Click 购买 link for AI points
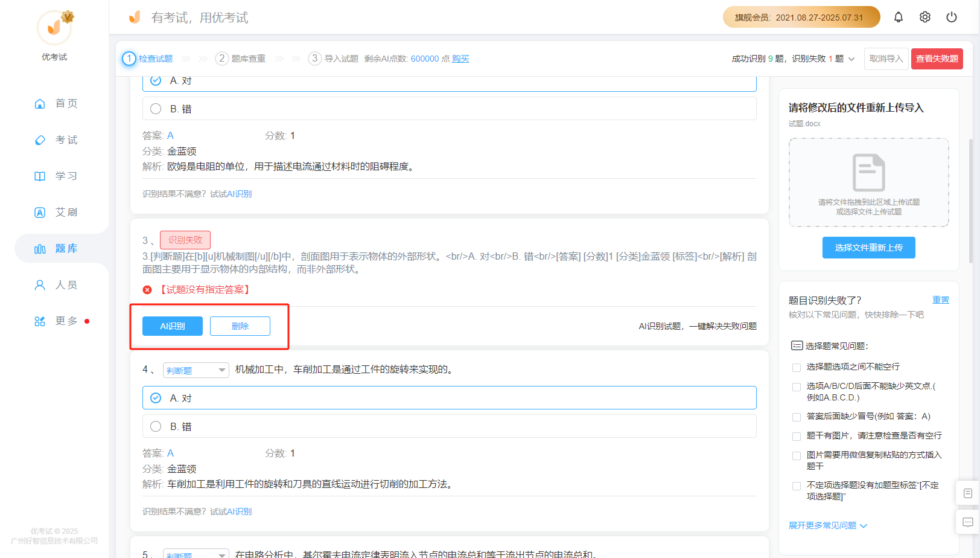980x558 pixels. [460, 59]
